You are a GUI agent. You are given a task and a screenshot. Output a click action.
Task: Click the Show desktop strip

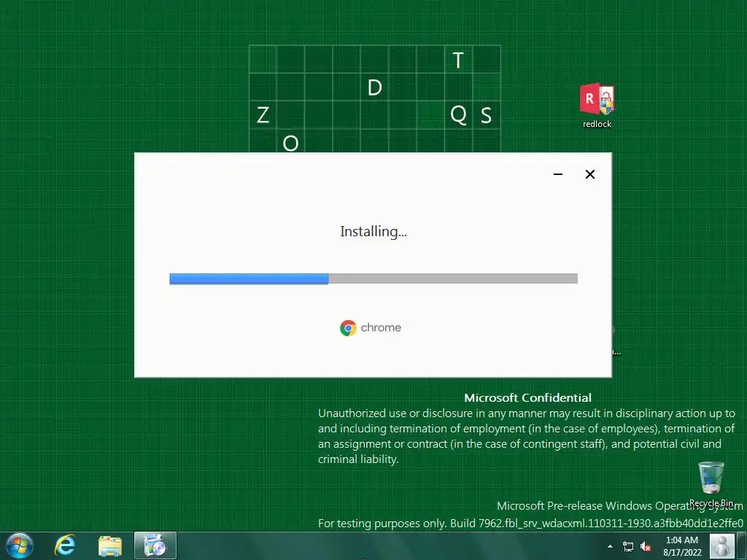[742, 545]
